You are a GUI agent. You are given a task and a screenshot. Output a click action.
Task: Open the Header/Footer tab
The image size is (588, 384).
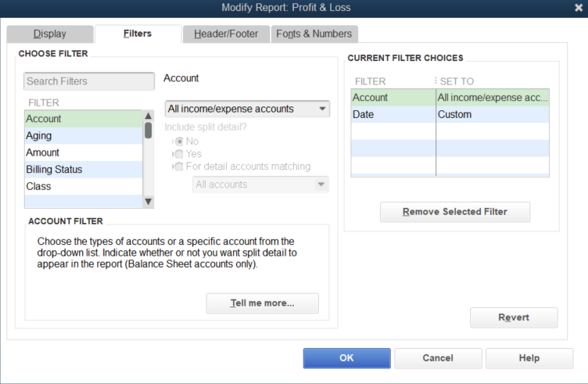226,34
